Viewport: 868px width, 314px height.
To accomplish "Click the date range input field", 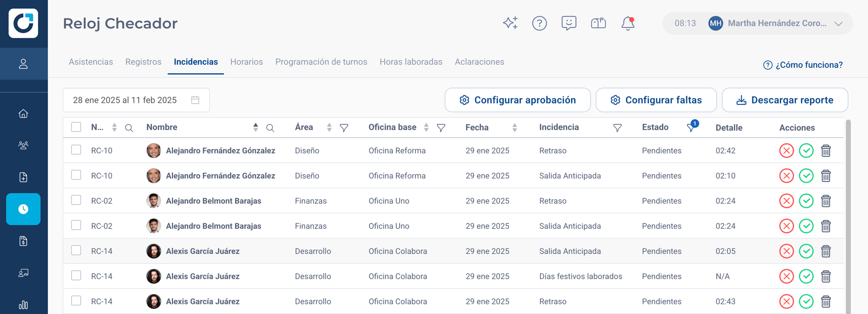I will [136, 100].
